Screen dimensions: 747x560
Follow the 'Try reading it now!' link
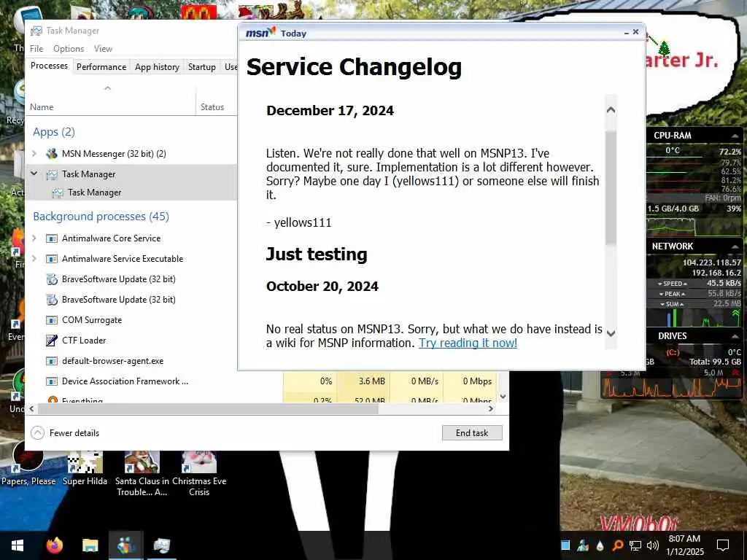tap(468, 343)
